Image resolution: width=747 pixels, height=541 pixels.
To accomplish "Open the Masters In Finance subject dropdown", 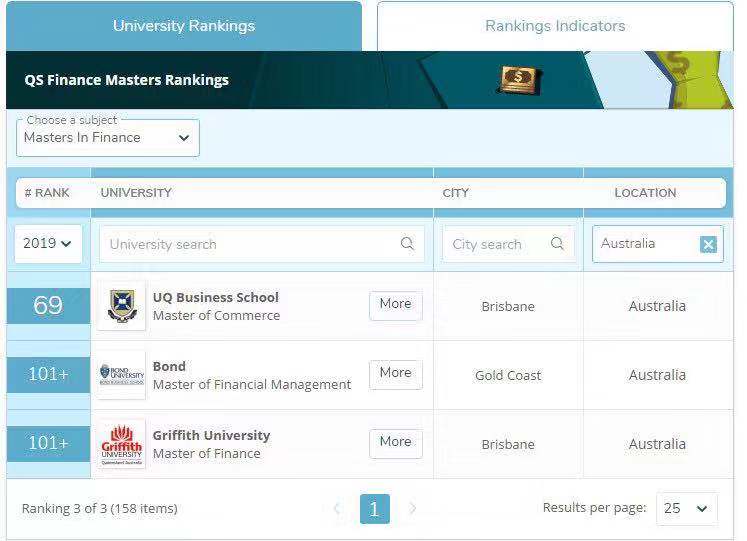I will (108, 138).
